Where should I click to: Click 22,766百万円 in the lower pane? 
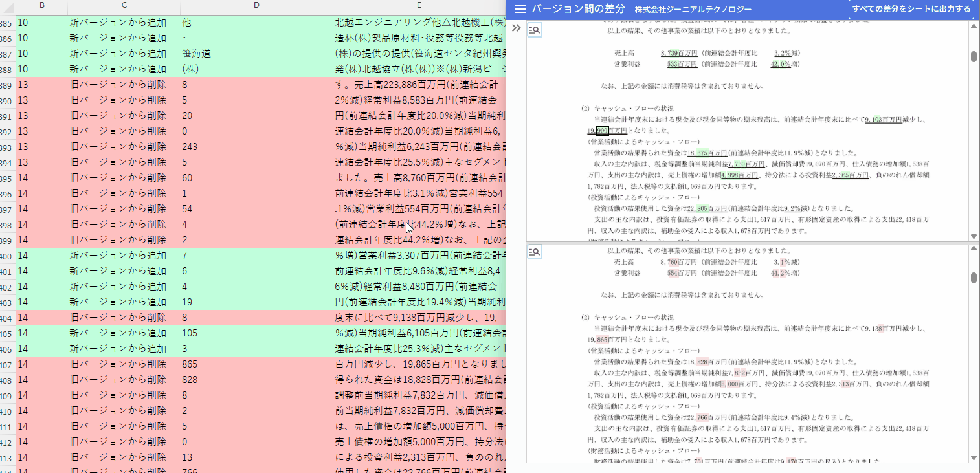[707, 417]
